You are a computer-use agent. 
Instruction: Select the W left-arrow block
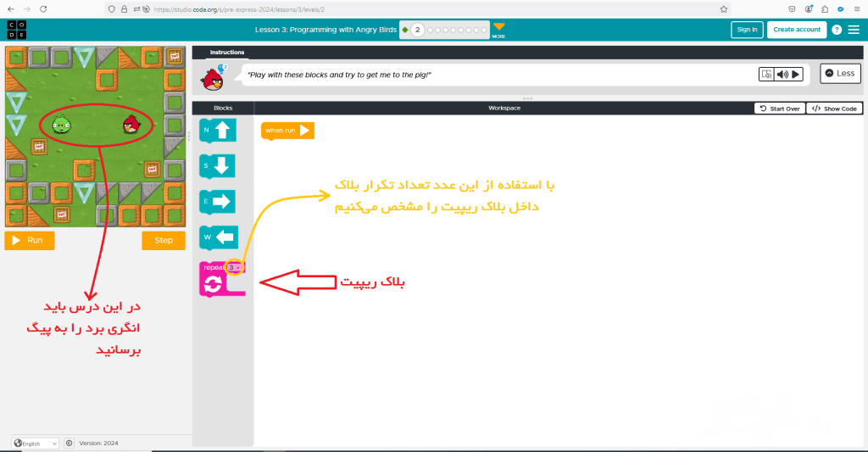pyautogui.click(x=219, y=237)
